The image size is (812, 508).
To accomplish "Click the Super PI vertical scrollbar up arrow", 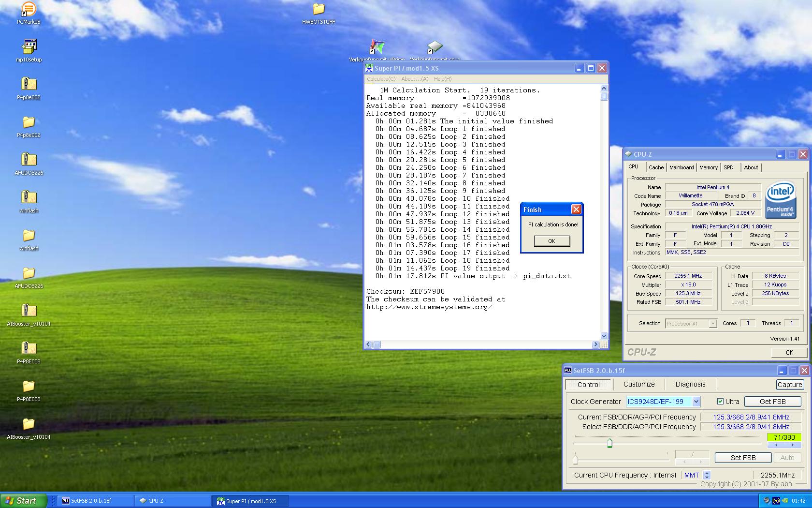I will click(604, 88).
